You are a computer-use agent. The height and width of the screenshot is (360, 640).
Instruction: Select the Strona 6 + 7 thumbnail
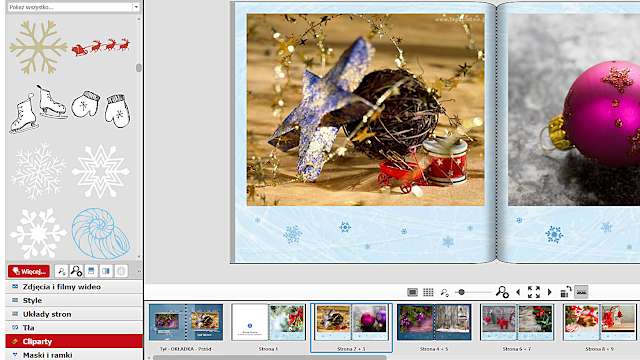pyautogui.click(x=517, y=322)
